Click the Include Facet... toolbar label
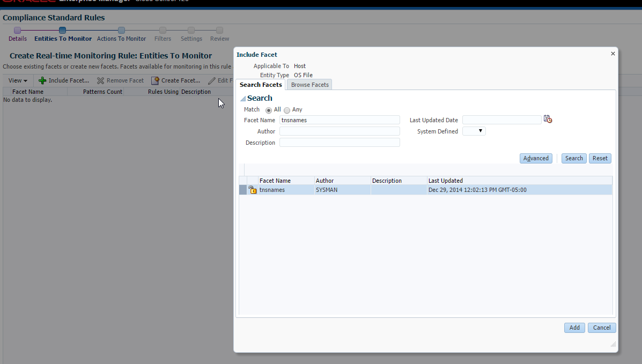This screenshot has width=642, height=364. tap(69, 80)
